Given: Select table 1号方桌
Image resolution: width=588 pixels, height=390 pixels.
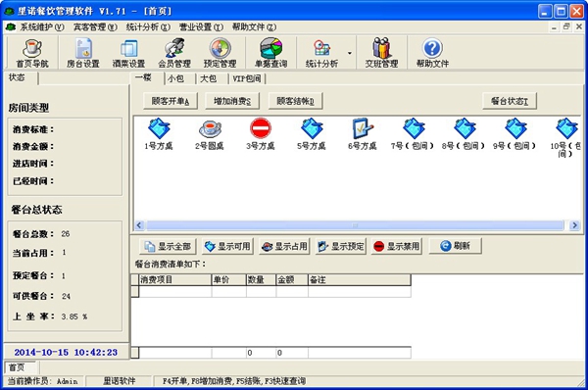Looking at the screenshot, I should point(159,134).
